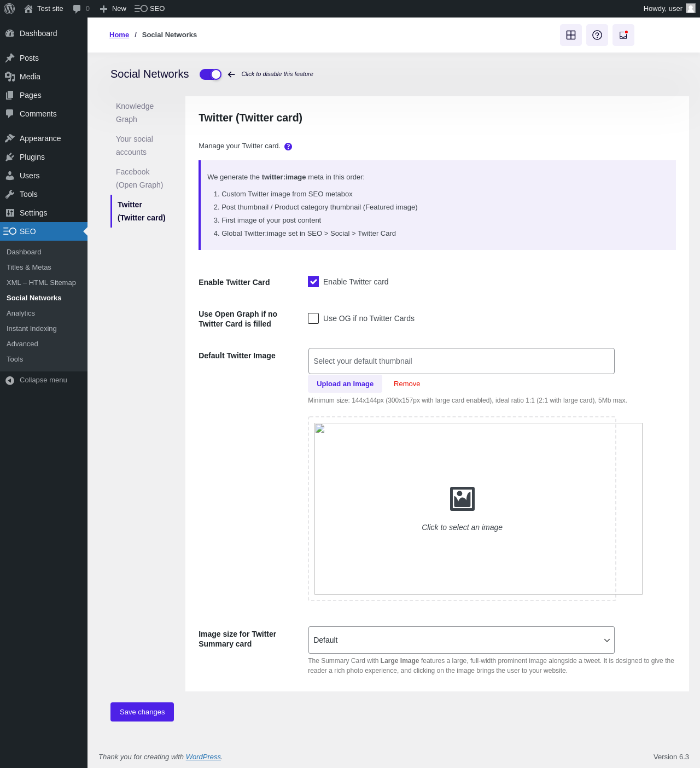The width and height of the screenshot is (700, 768).
Task: Click the Pages icon in sidebar
Action: [10, 95]
